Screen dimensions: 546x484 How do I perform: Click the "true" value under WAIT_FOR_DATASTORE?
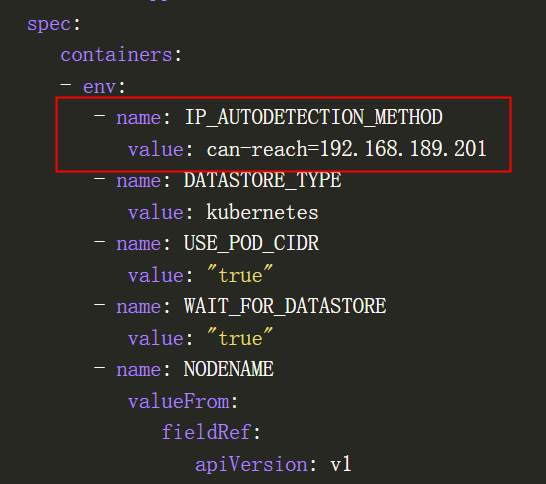[240, 338]
